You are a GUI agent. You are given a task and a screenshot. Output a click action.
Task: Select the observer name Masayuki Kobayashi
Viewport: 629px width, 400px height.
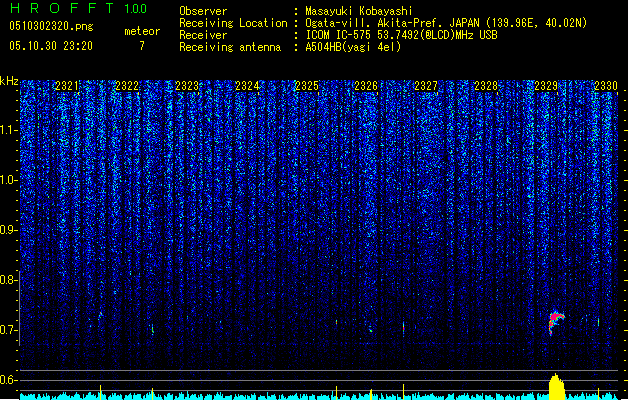click(x=359, y=11)
